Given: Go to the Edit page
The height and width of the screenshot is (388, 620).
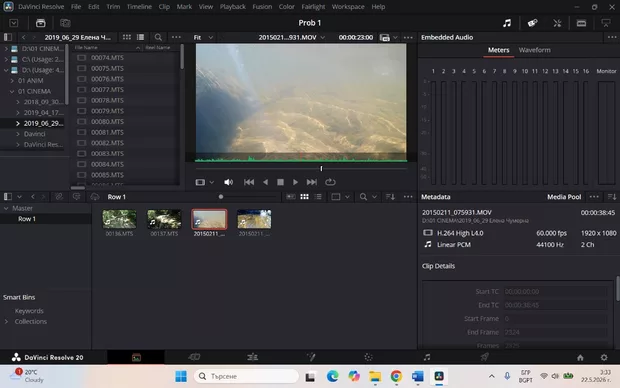Looking at the screenshot, I should point(252,358).
